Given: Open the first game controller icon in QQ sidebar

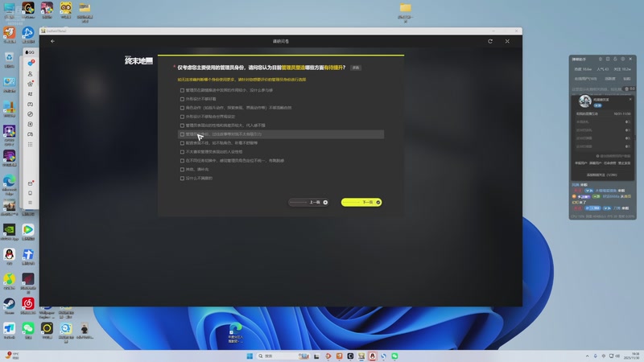Looking at the screenshot, I should tap(30, 105).
